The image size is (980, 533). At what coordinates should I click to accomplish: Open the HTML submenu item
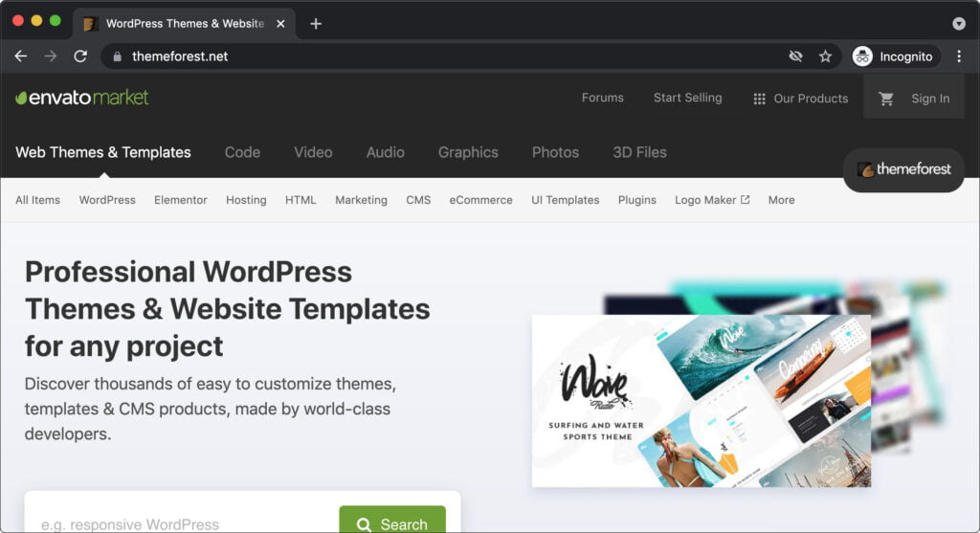pos(301,200)
